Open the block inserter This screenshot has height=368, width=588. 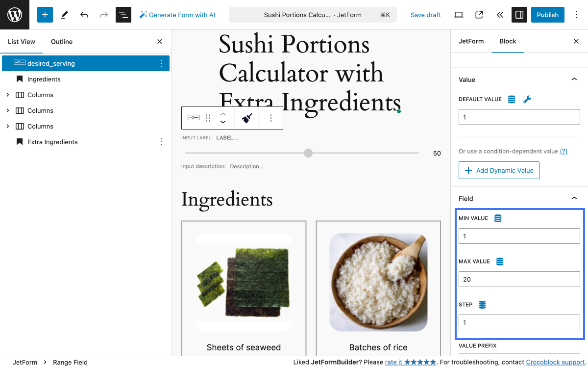point(45,15)
